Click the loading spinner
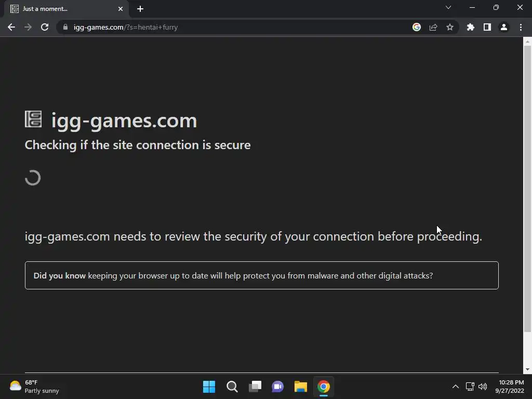The image size is (532, 399). [33, 178]
